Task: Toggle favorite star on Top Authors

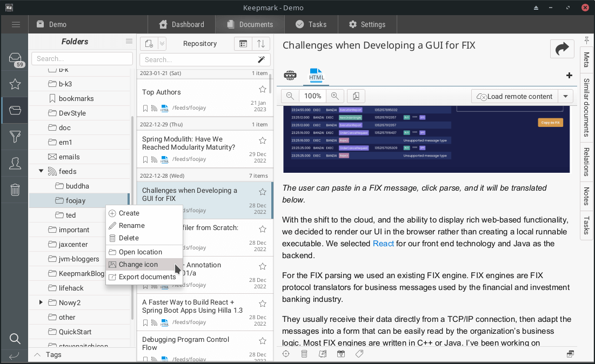Action: (263, 89)
